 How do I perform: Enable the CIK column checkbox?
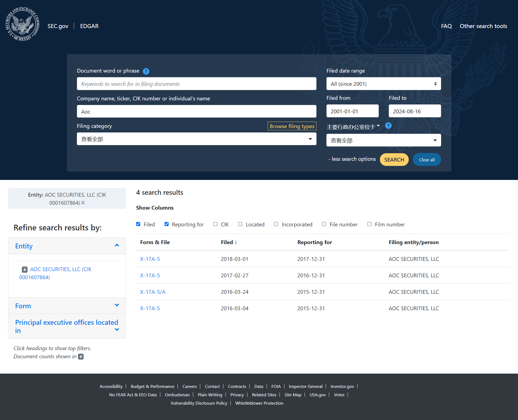pyautogui.click(x=215, y=224)
